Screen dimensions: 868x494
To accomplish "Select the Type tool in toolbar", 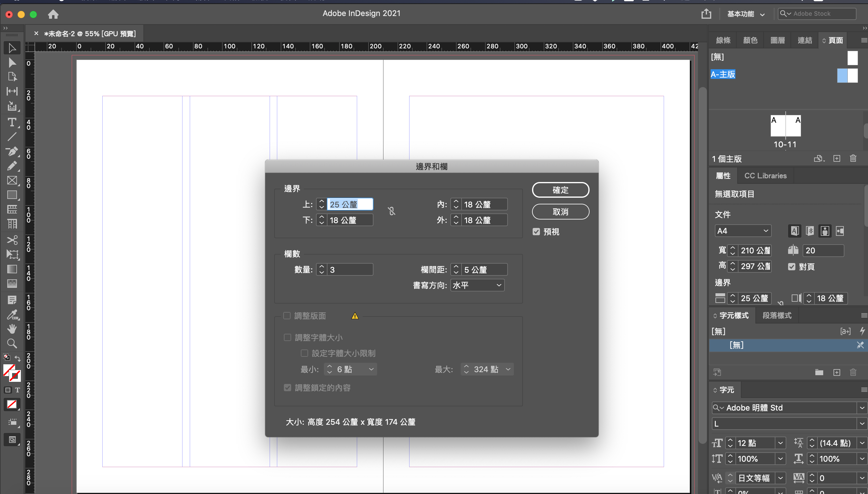I will (x=12, y=122).
